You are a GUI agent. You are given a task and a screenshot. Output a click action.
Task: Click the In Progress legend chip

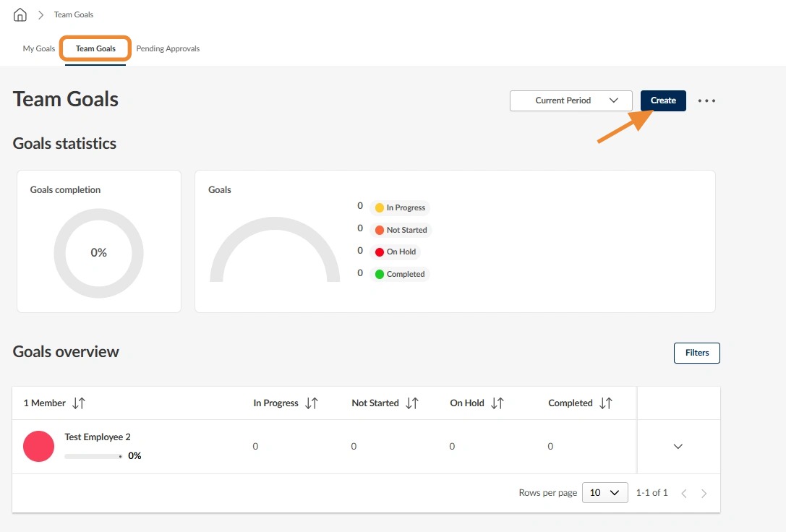[400, 207]
